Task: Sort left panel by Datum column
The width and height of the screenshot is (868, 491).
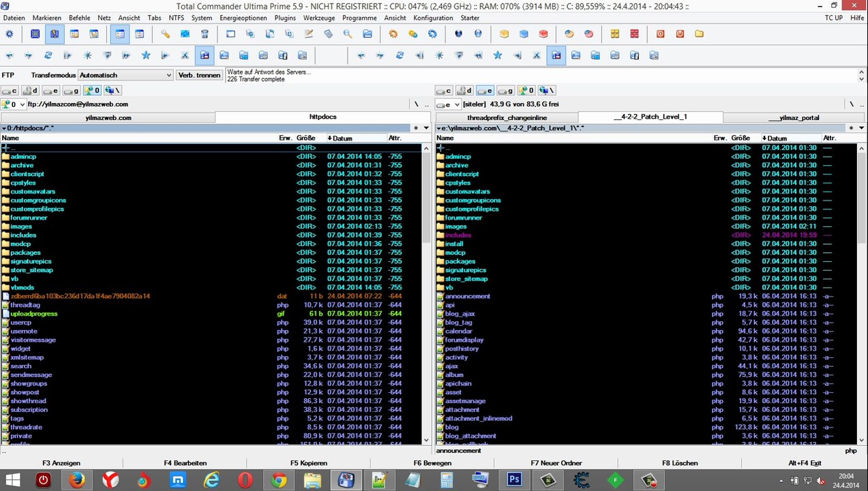Action: click(357, 138)
